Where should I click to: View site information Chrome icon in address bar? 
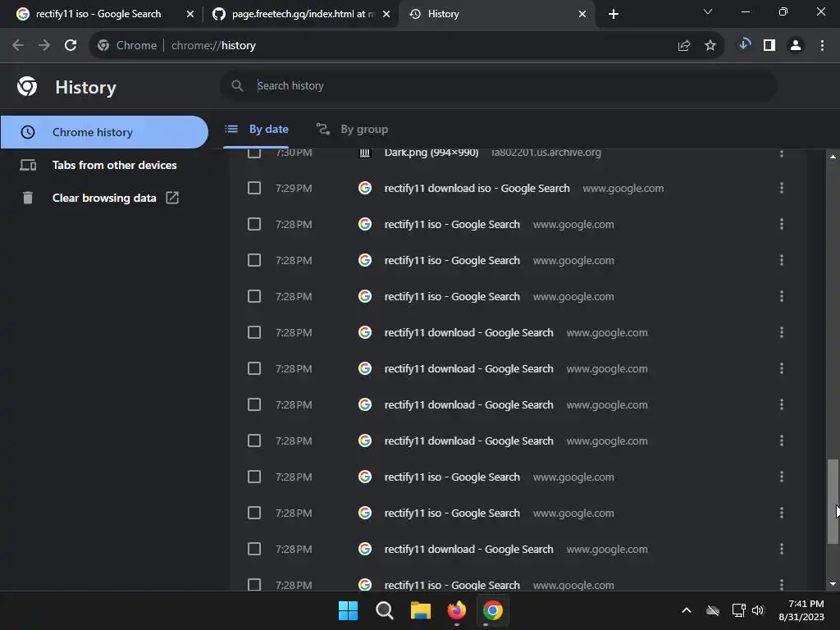pyautogui.click(x=103, y=46)
